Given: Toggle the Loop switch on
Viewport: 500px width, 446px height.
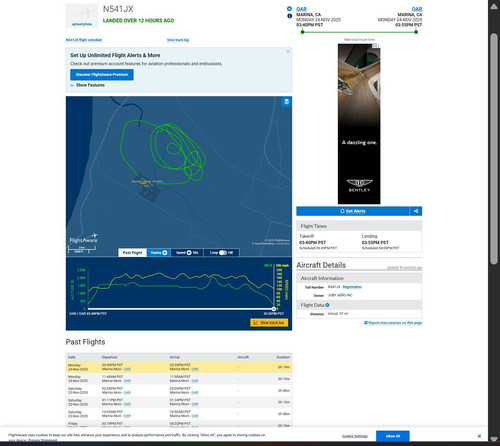Looking at the screenshot, I should click(x=222, y=253).
